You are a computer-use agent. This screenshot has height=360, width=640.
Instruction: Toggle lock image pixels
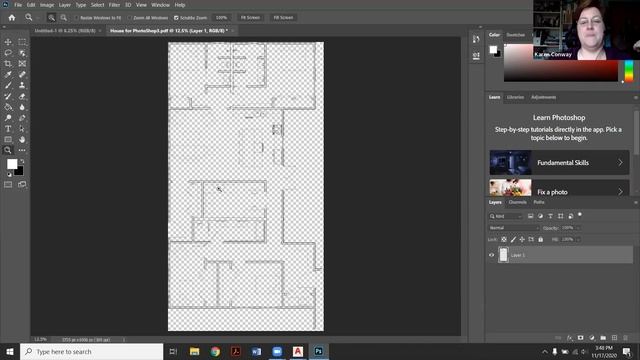pos(513,240)
